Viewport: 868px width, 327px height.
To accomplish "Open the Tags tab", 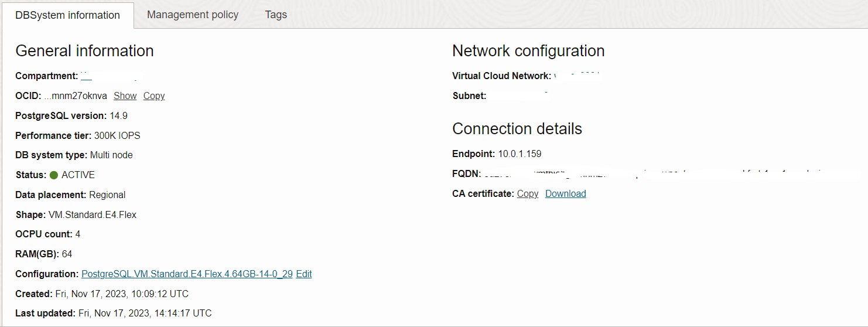I will [276, 15].
